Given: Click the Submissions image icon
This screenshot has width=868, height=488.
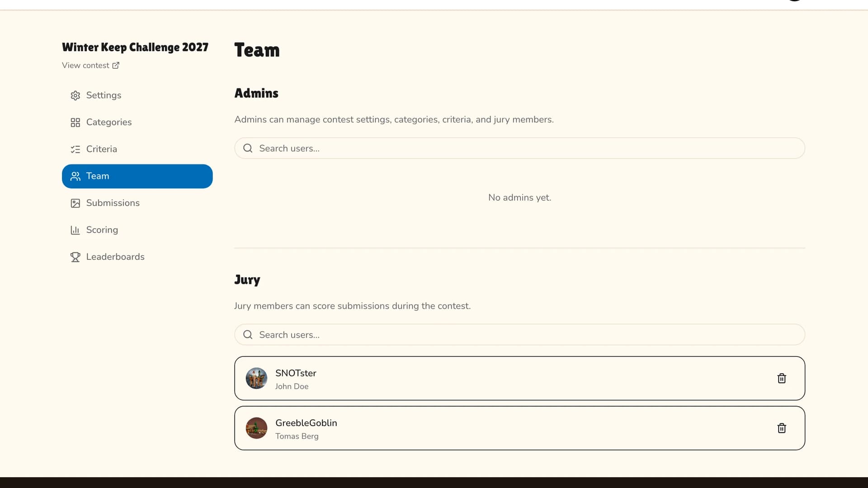Looking at the screenshot, I should [75, 203].
